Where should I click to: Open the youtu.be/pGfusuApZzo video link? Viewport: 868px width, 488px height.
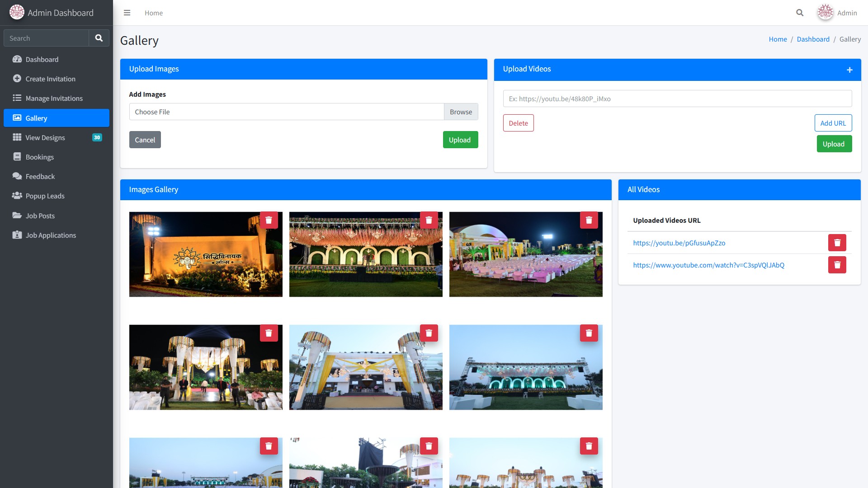[679, 243]
